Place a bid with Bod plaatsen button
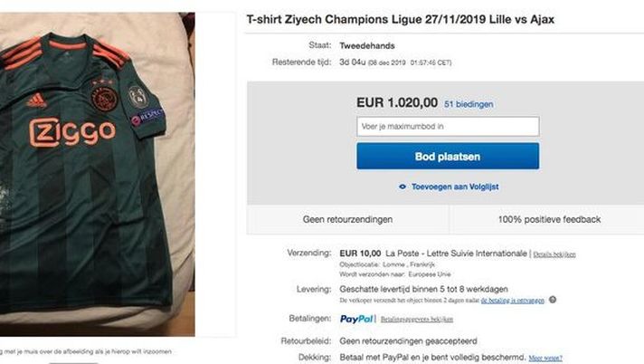This screenshot has width=644, height=364. pyautogui.click(x=448, y=157)
